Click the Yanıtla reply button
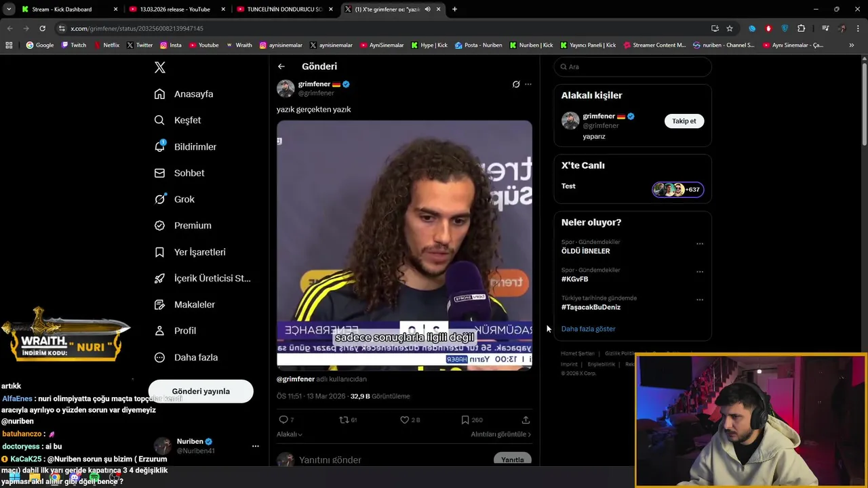This screenshot has height=488, width=868. 512,460
